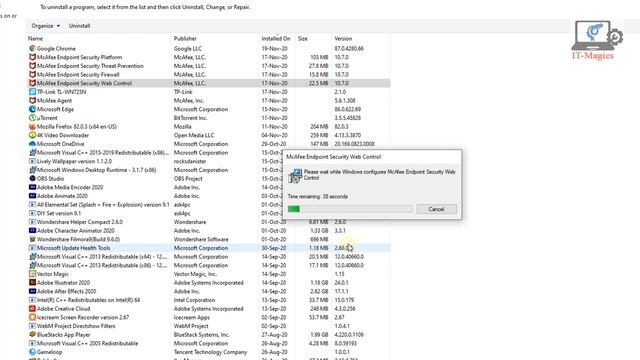The width and height of the screenshot is (640, 360).
Task: Select DIY Set version 9.1 entry
Action: 59,213
